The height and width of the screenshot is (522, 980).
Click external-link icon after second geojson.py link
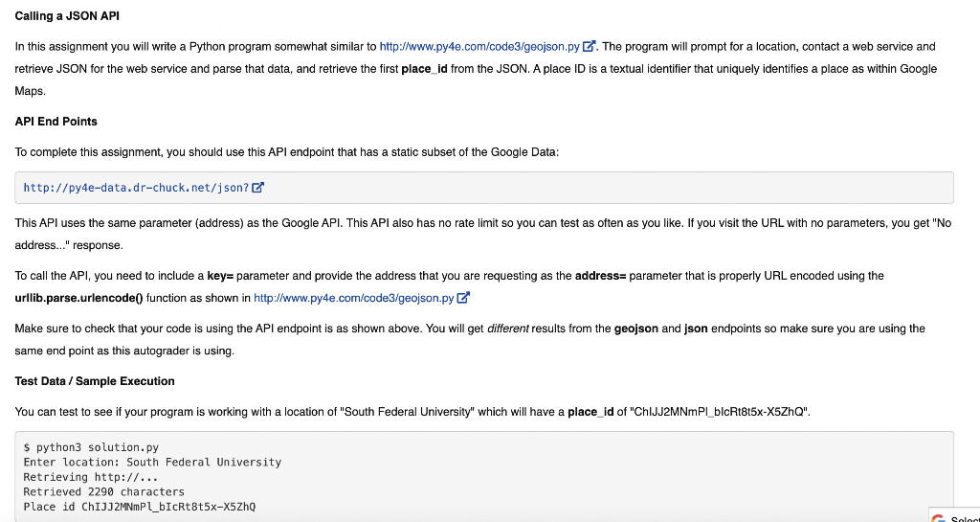pyautogui.click(x=463, y=298)
